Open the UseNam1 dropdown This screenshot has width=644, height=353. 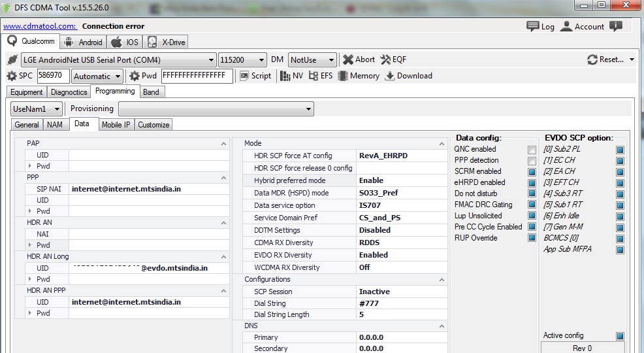coord(37,109)
